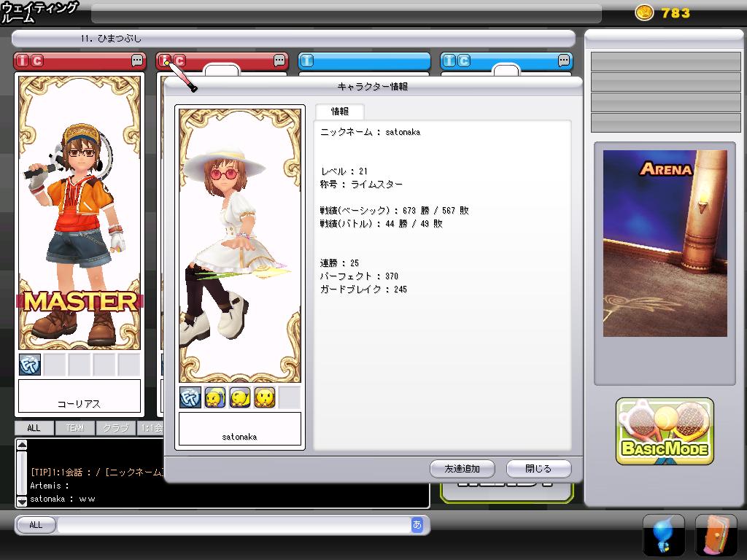Click the 友達追加 add friend button
The image size is (747, 560).
coord(462,469)
